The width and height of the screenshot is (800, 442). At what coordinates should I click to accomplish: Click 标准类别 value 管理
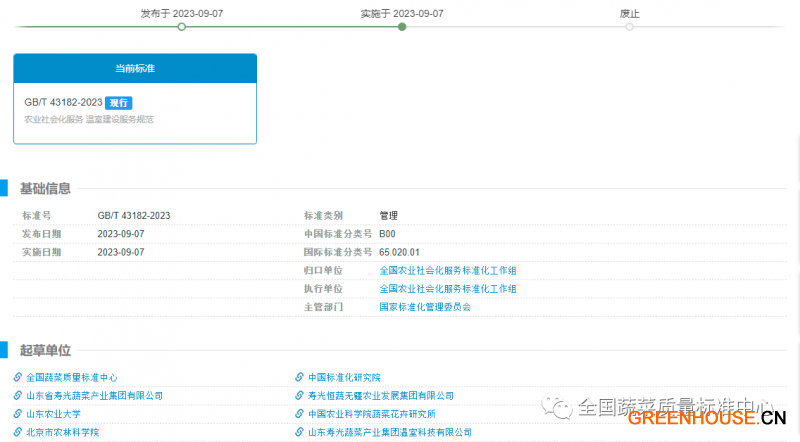click(388, 216)
